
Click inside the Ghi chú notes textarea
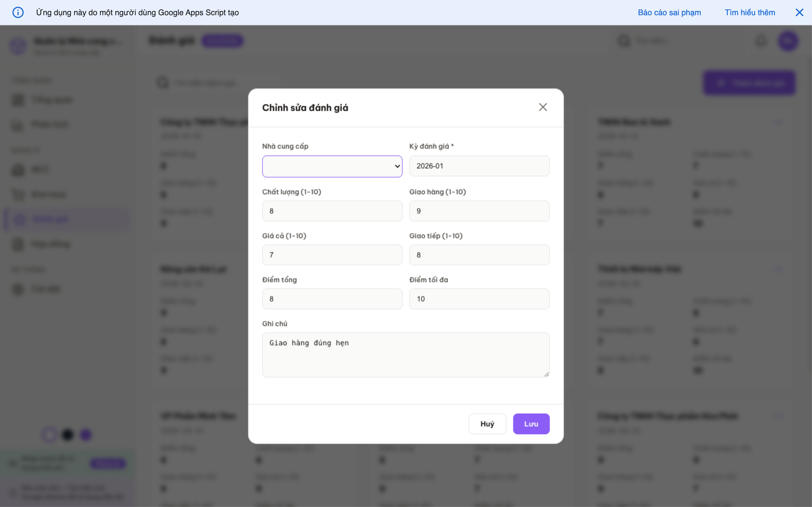[x=405, y=355]
